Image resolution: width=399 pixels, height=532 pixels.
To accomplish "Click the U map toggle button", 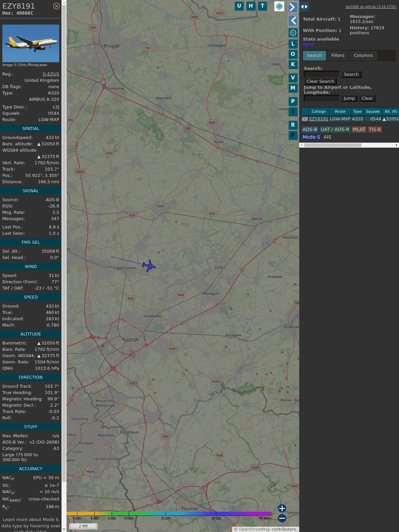I will point(239,6).
